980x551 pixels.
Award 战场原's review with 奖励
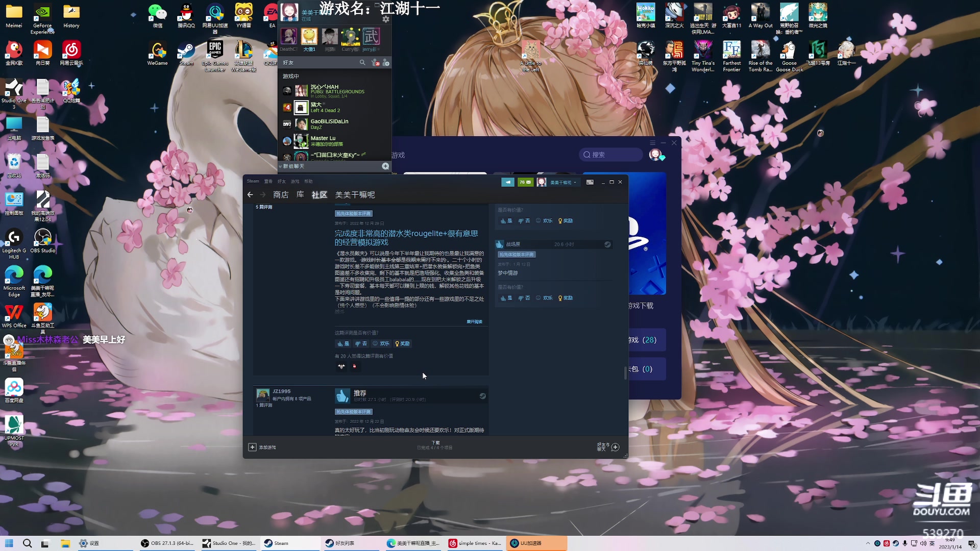pyautogui.click(x=566, y=298)
